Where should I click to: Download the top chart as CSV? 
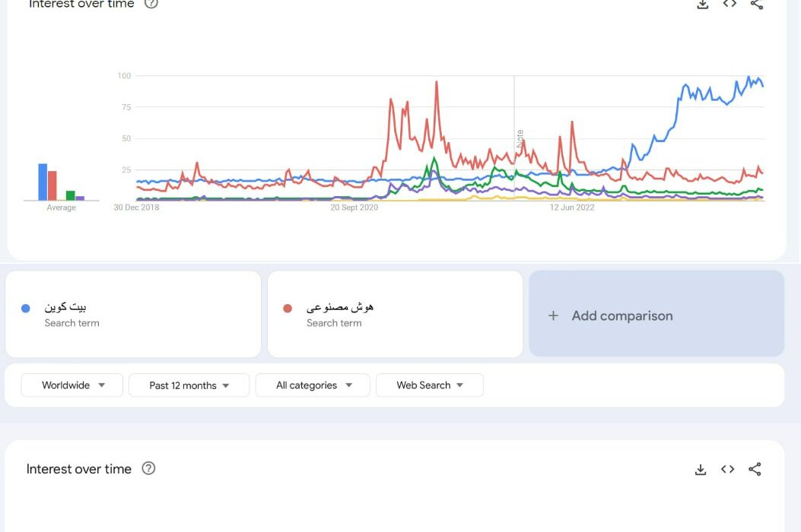[x=702, y=5]
